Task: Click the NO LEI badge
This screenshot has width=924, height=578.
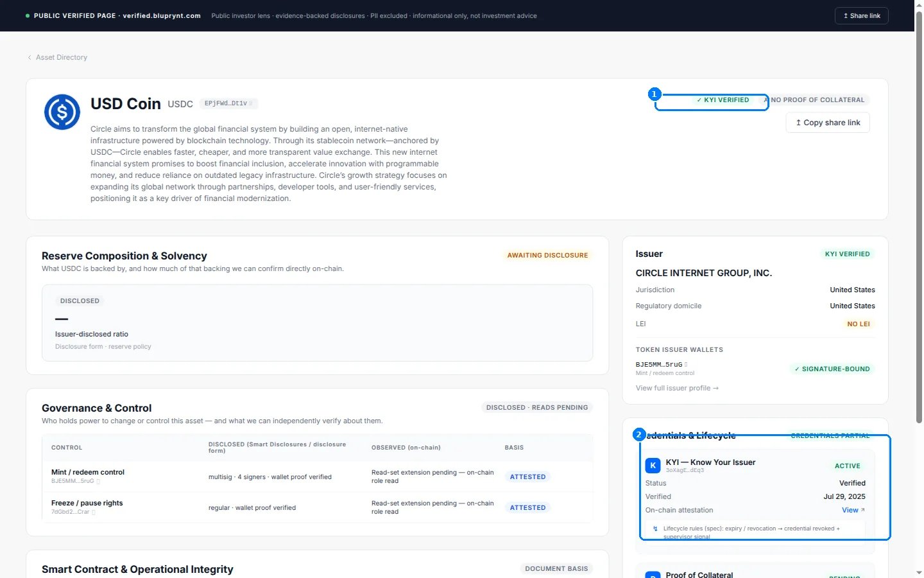Action: point(858,324)
